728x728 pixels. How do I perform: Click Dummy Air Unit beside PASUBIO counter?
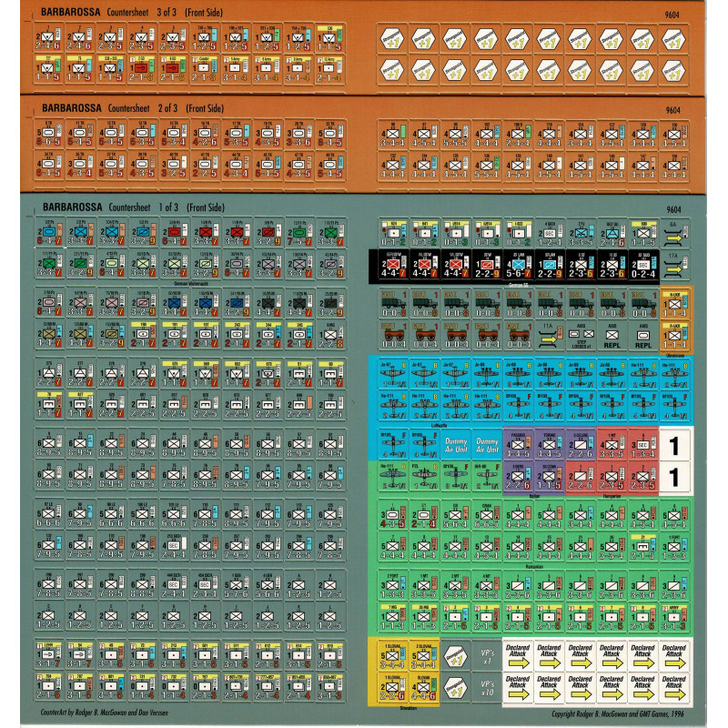(487, 444)
